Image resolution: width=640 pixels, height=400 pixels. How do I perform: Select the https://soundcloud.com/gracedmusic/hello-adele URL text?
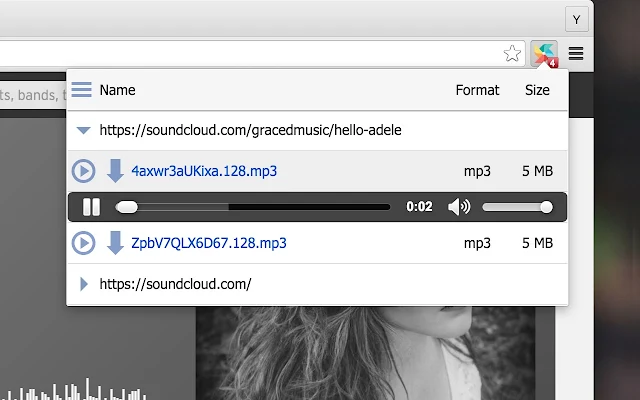251,130
